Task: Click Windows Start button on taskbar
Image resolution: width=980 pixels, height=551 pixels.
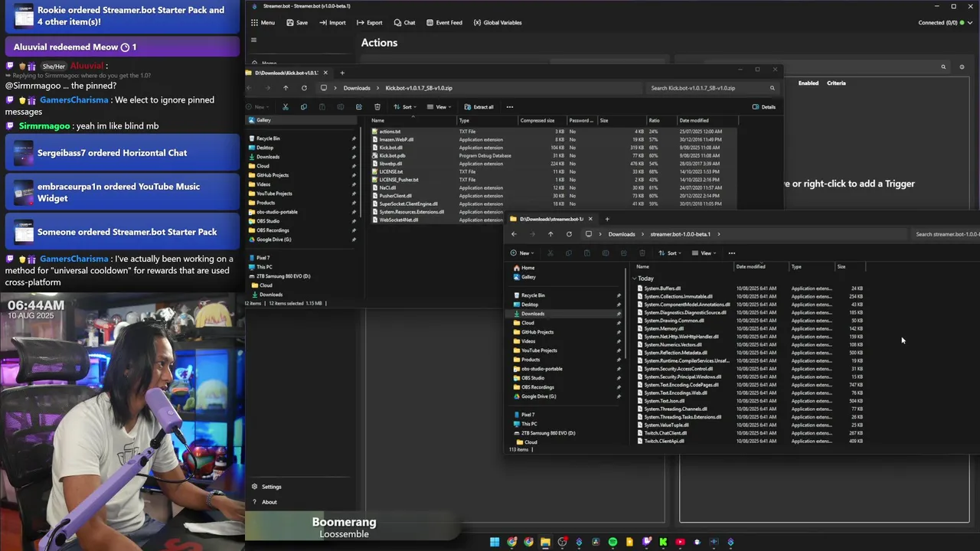Action: 495,542
